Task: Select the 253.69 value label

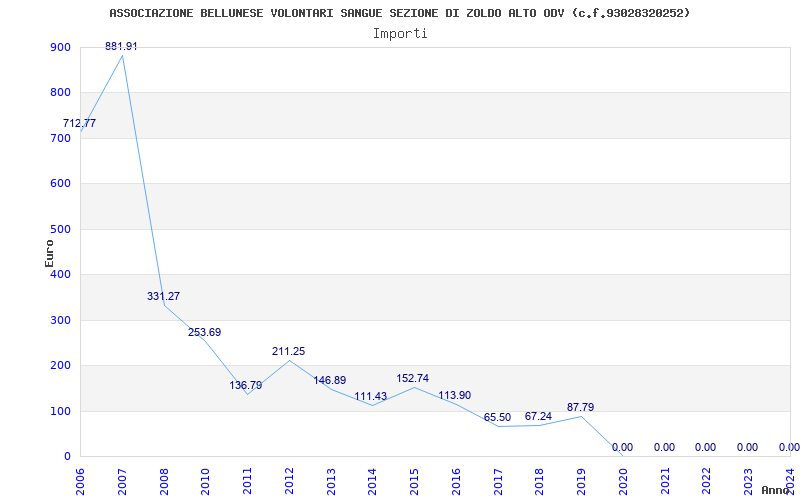Action: [x=204, y=332]
